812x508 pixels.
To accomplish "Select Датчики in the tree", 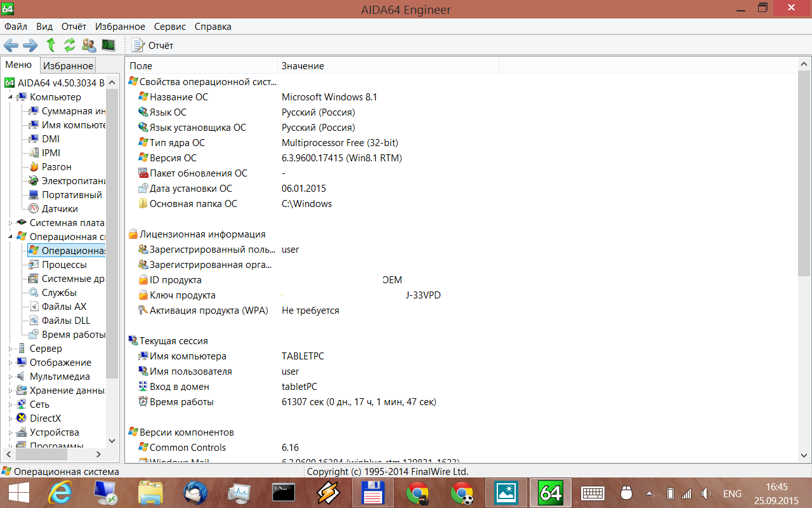I will [x=60, y=209].
